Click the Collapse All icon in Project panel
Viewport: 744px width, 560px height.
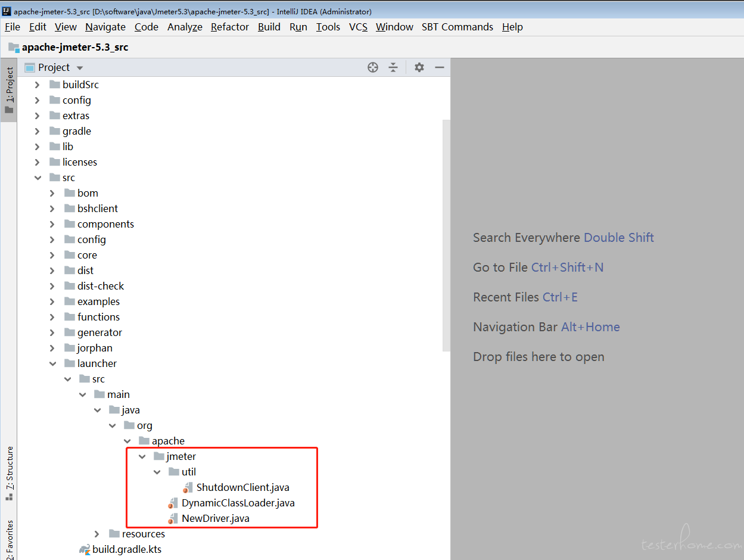(x=393, y=67)
